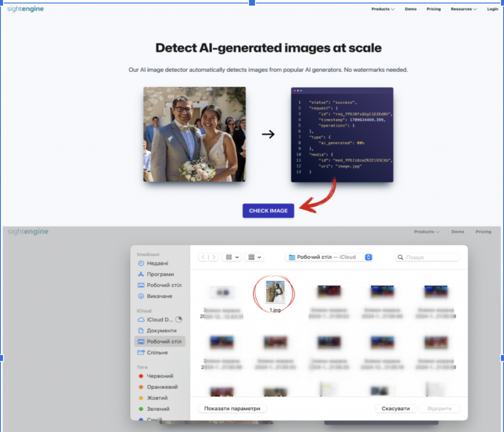
Task: Go to Pricing in top header
Action: click(x=433, y=9)
